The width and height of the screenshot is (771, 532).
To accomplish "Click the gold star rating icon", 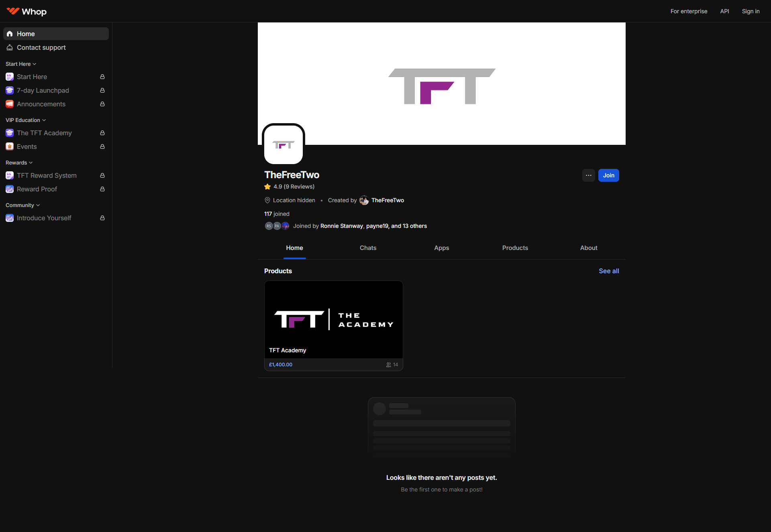I will coord(267,187).
